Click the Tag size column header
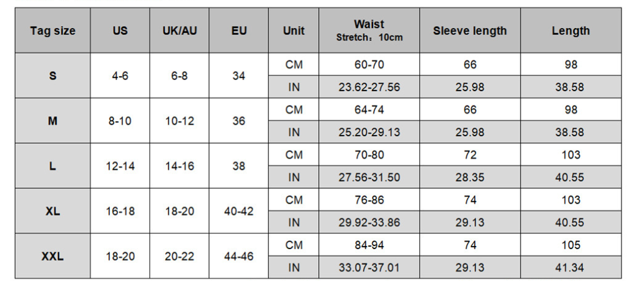Image resolution: width=644 pixels, height=281 pixels. pyautogui.click(x=52, y=31)
